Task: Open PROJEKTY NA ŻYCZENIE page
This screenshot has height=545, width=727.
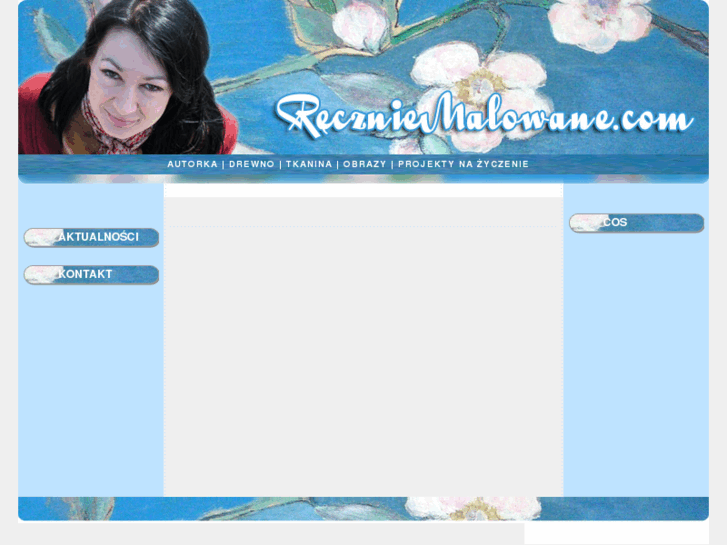Action: point(463,164)
